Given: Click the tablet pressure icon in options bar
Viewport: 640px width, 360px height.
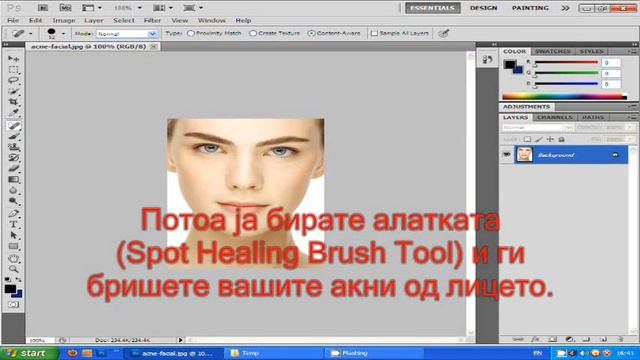Looking at the screenshot, I should pos(444,33).
